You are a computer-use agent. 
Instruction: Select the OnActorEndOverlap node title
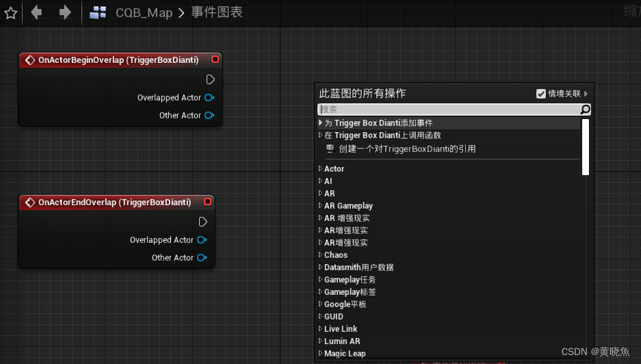(x=114, y=203)
